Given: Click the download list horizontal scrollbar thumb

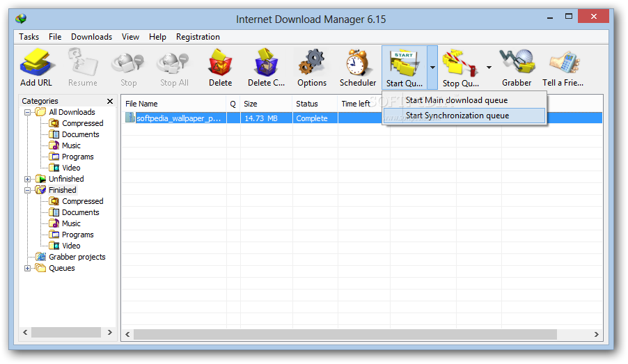Looking at the screenshot, I should 345,334.
